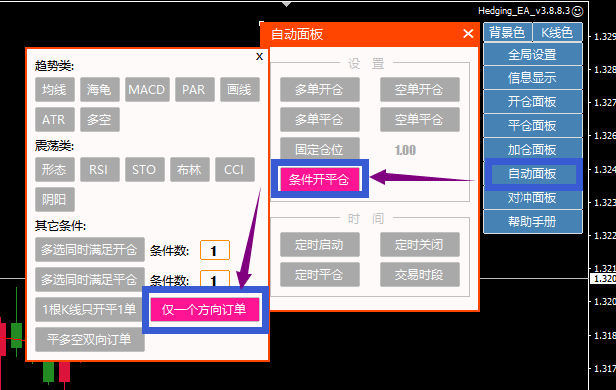The width and height of the screenshot is (616, 390).
Task: Toggle the MACD condition button
Action: click(x=147, y=90)
